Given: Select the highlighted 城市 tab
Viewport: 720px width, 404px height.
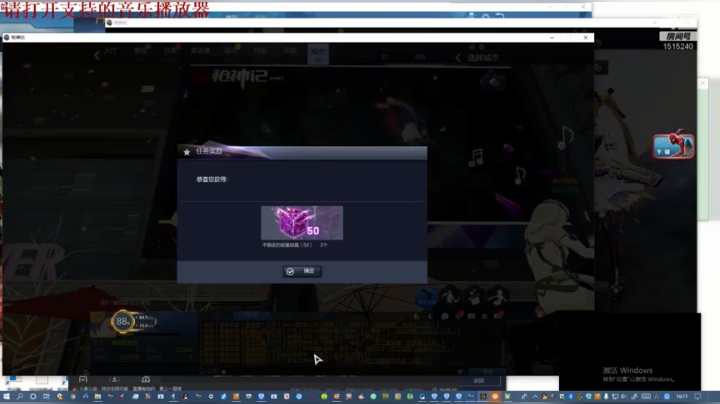Looking at the screenshot, I should (318, 54).
